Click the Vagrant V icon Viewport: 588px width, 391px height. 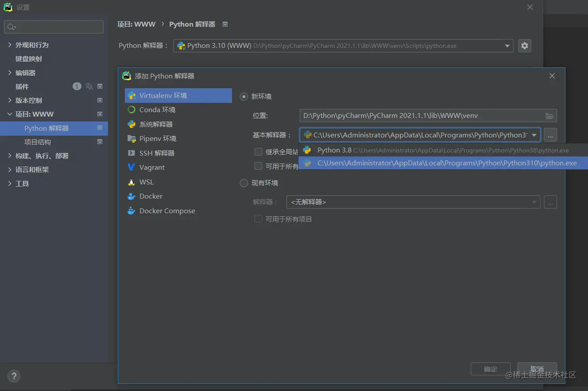pyautogui.click(x=132, y=167)
